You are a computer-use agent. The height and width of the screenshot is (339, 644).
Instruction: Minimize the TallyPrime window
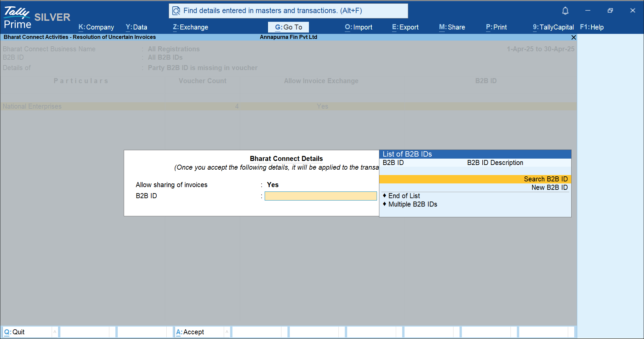588,11
